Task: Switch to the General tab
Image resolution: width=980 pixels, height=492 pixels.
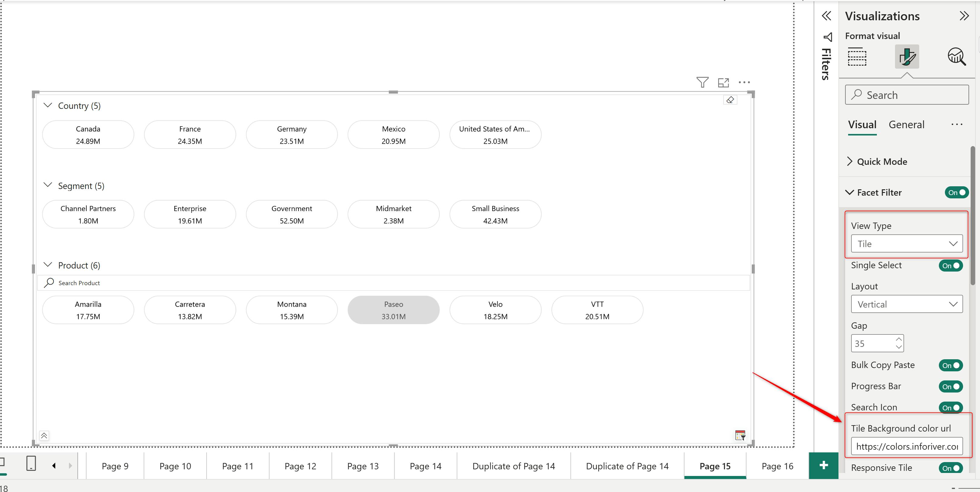Action: coord(906,125)
